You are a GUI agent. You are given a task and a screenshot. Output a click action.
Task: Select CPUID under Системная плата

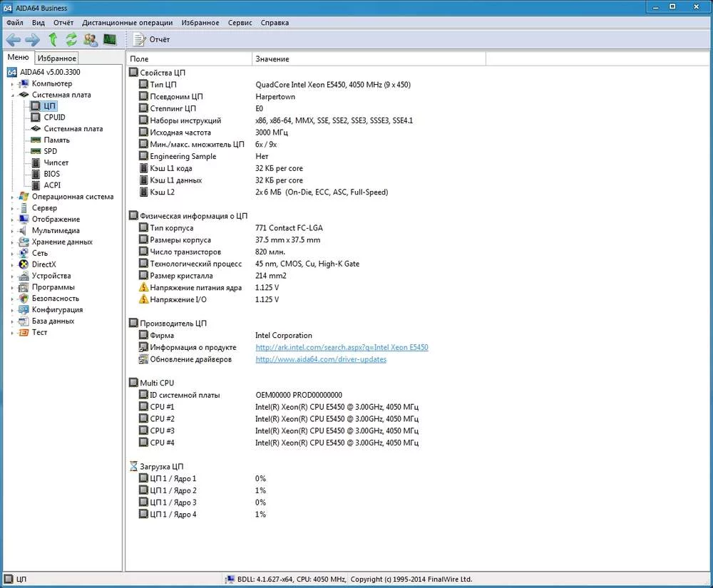tap(54, 118)
